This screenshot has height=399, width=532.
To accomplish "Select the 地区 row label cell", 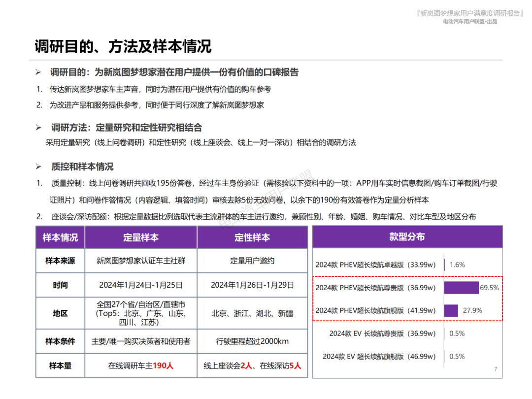I will (60, 313).
